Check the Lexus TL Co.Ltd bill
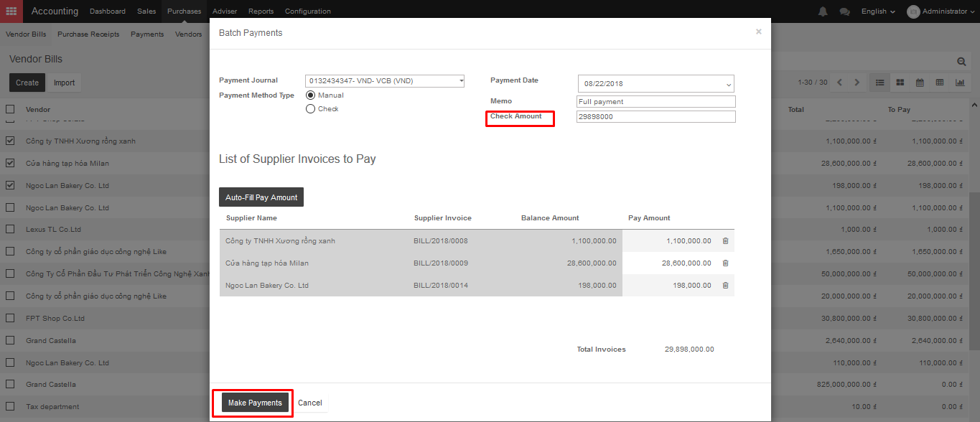The height and width of the screenshot is (422, 980). 10,230
